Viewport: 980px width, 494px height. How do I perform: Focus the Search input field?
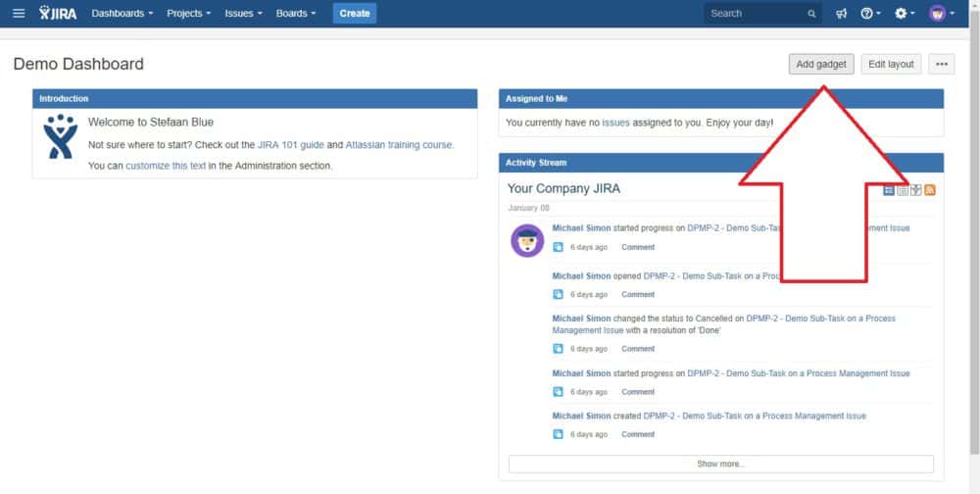pos(763,13)
